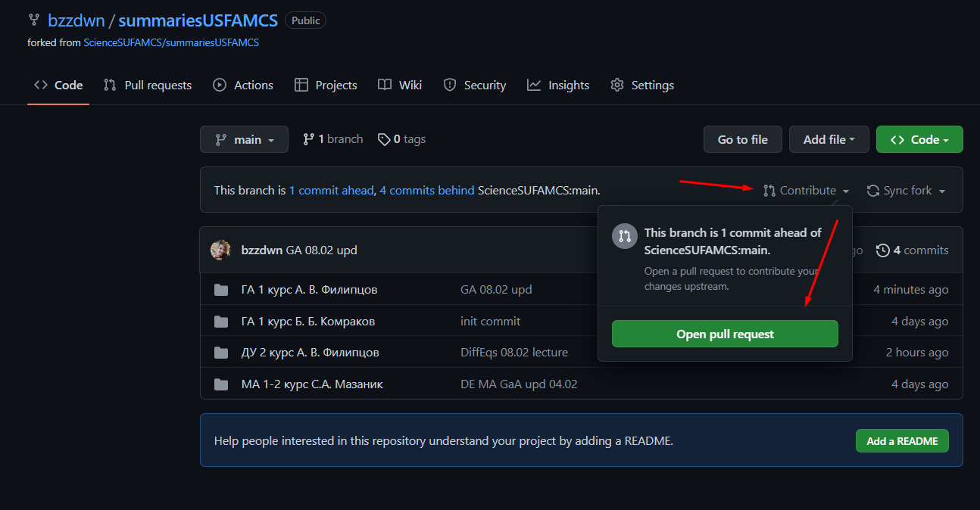Viewport: 980px width, 510px height.
Task: Open the bzzdwn user profile link
Action: tap(76, 20)
